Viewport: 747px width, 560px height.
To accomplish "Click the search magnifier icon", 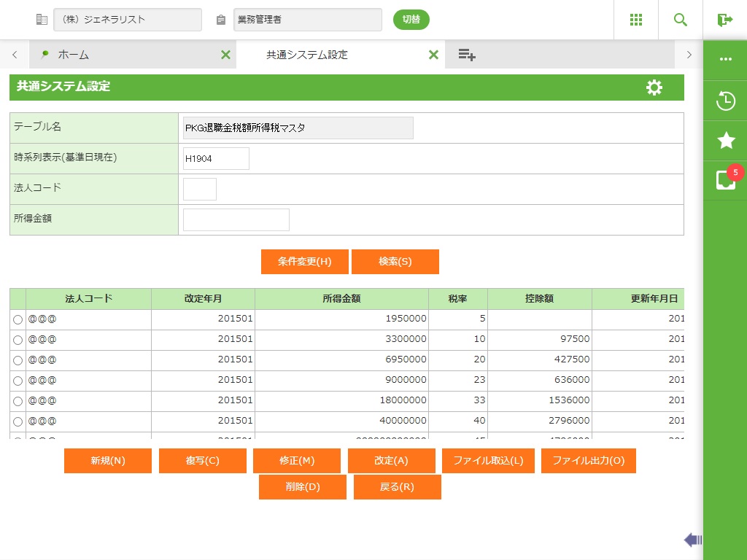I will coord(681,20).
